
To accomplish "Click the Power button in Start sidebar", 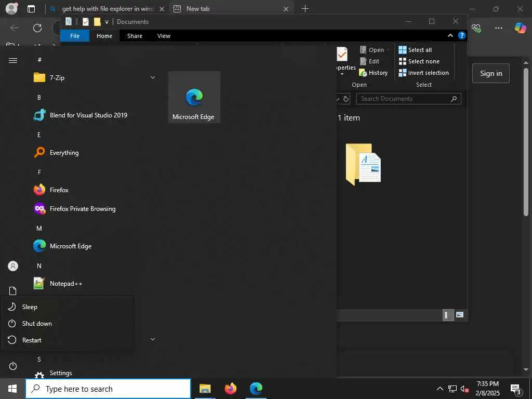I will (x=13, y=366).
